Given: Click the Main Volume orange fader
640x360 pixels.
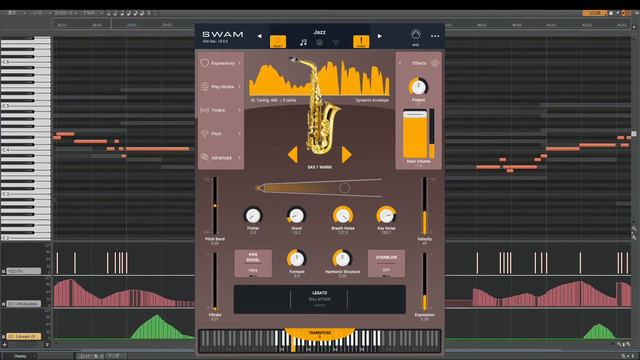Looking at the screenshot, I should pyautogui.click(x=415, y=134).
